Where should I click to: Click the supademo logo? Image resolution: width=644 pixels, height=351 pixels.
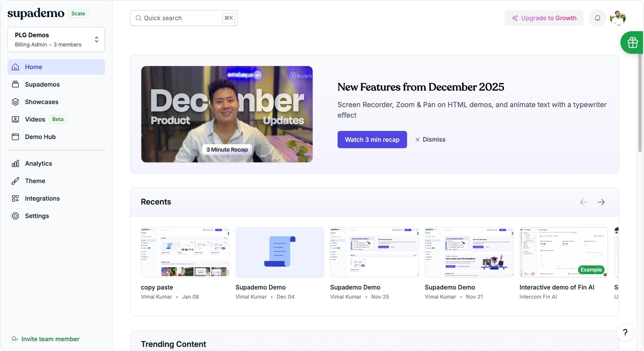click(36, 13)
